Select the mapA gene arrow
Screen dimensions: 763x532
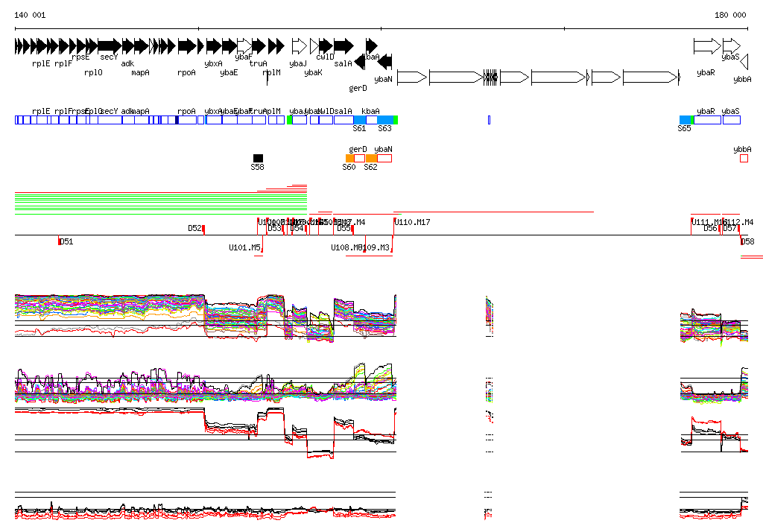pos(142,46)
